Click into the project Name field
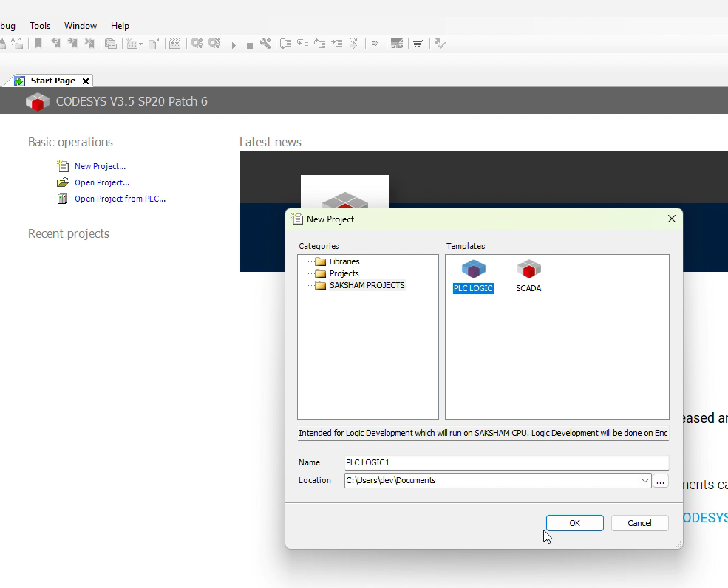Image resolution: width=728 pixels, height=588 pixels. click(x=506, y=462)
